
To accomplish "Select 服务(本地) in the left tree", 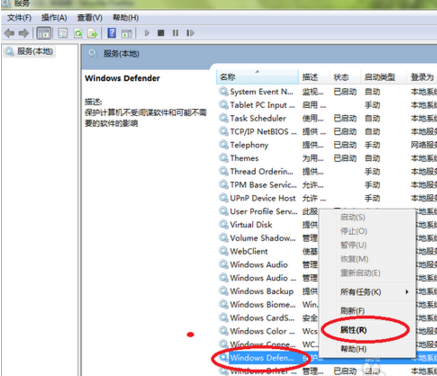I will [x=30, y=51].
